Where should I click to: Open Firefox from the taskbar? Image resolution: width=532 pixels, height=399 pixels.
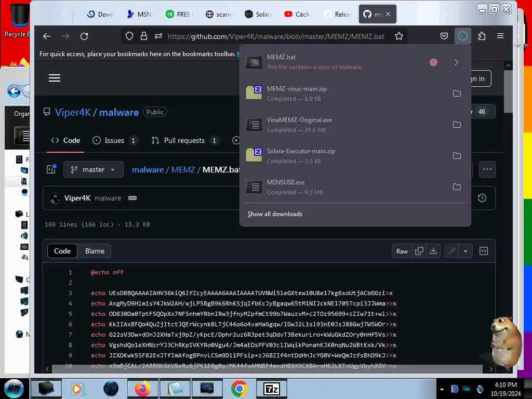pos(143,389)
